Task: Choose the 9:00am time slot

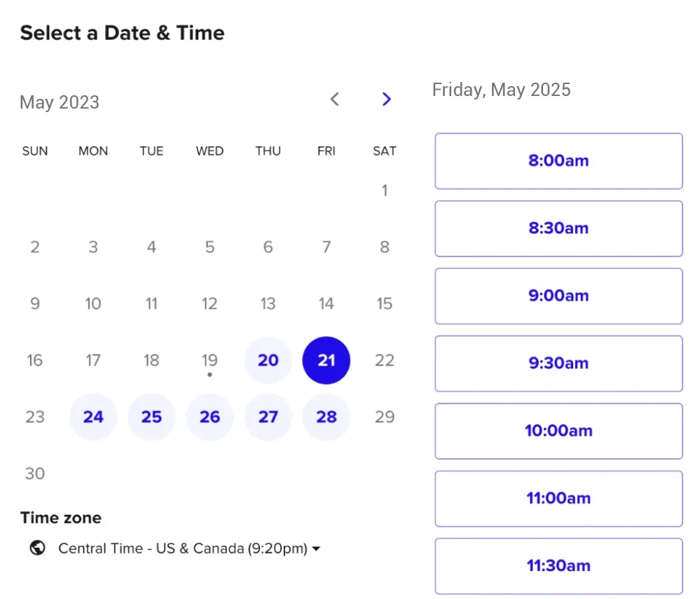Action: 558,296
